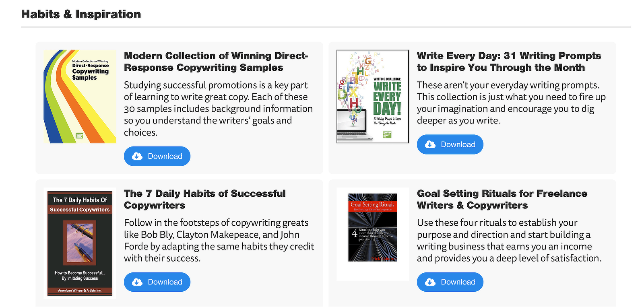This screenshot has height=307, width=644.
Task: Click the cloud download icon for Write Every Day
Action: click(x=430, y=144)
